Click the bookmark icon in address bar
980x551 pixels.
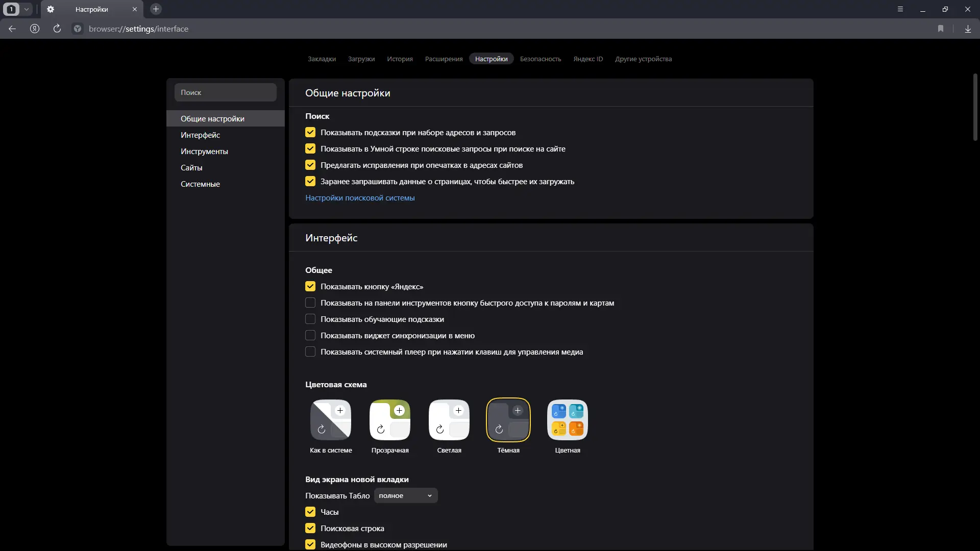941,29
